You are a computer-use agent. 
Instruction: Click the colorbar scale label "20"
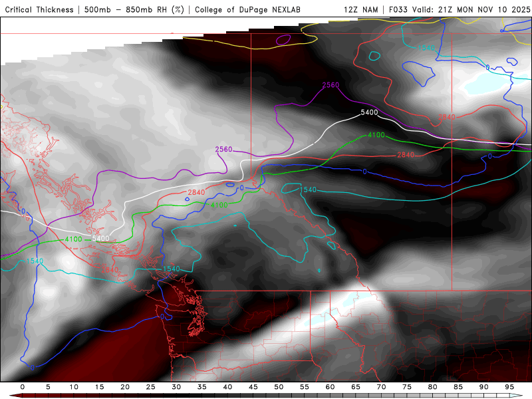coord(125,387)
